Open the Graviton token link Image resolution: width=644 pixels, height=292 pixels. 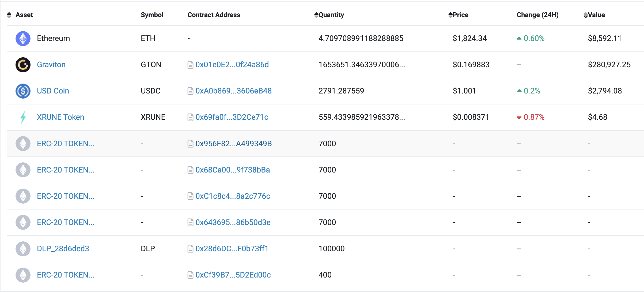pos(51,65)
